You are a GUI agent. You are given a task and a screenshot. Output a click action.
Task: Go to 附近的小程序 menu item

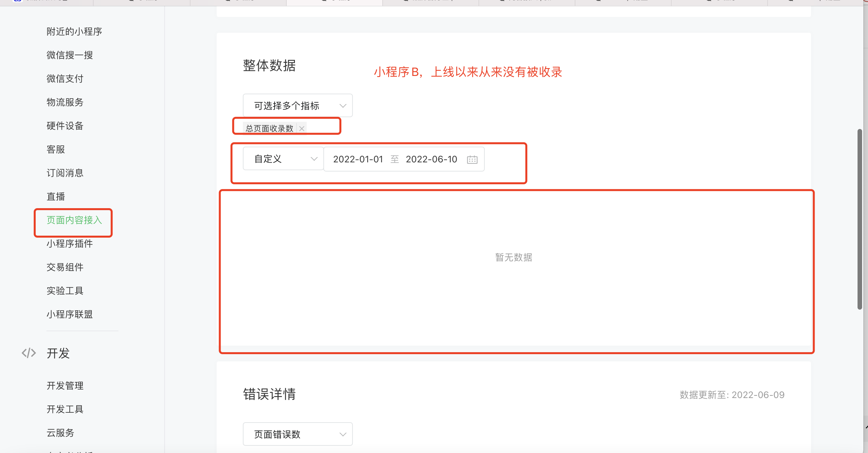(74, 31)
